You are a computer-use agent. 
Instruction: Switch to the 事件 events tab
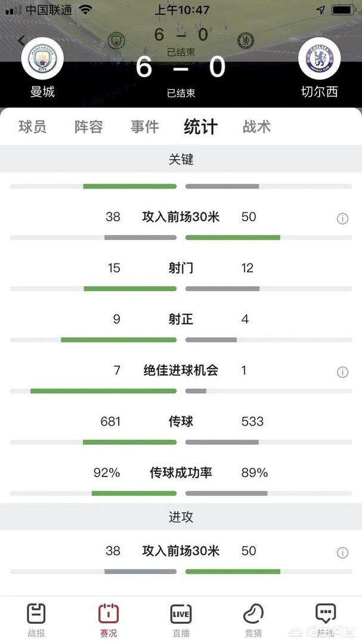tap(144, 127)
